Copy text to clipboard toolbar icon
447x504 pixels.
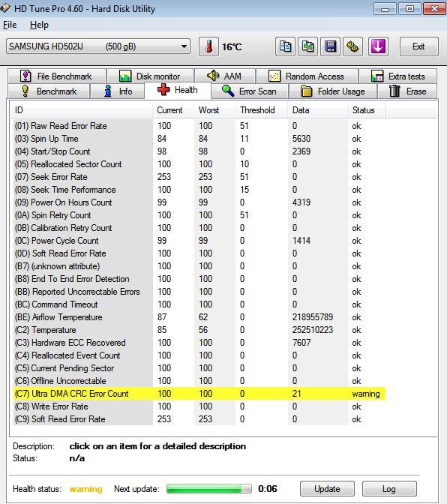(285, 47)
